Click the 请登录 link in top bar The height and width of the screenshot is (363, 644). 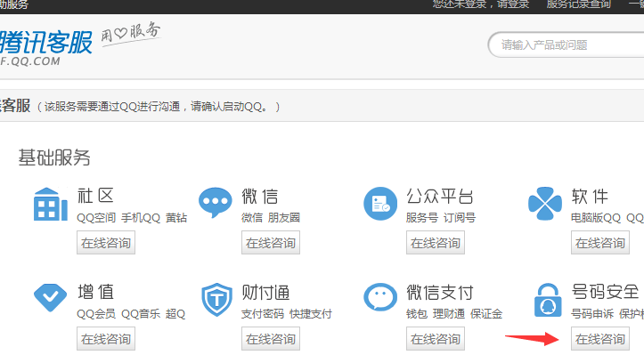513,4
